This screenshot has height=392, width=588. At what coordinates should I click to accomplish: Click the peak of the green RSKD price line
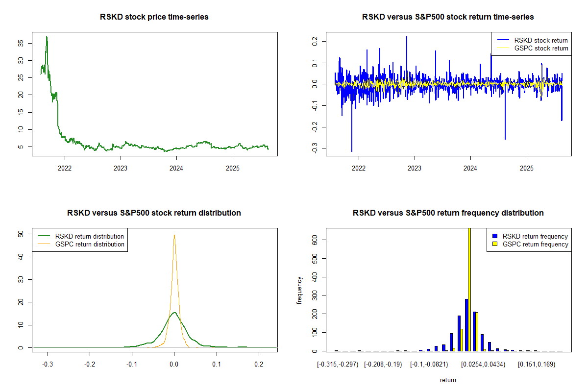click(47, 37)
